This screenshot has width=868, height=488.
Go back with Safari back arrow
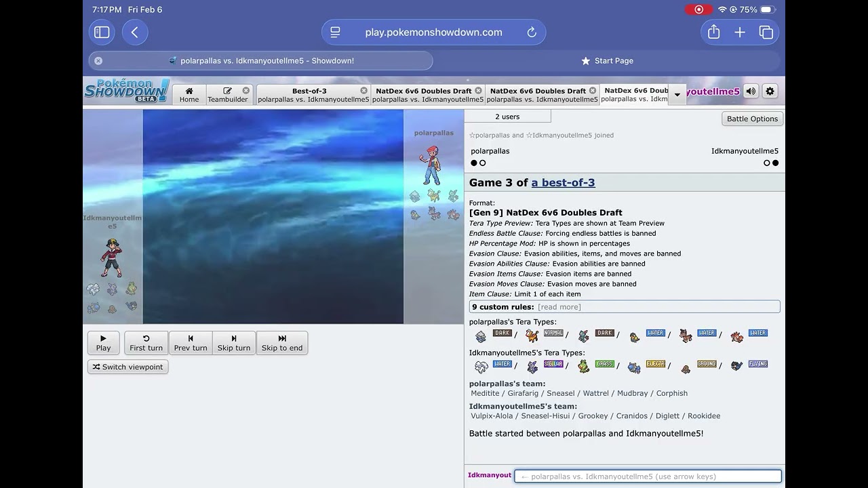[135, 33]
